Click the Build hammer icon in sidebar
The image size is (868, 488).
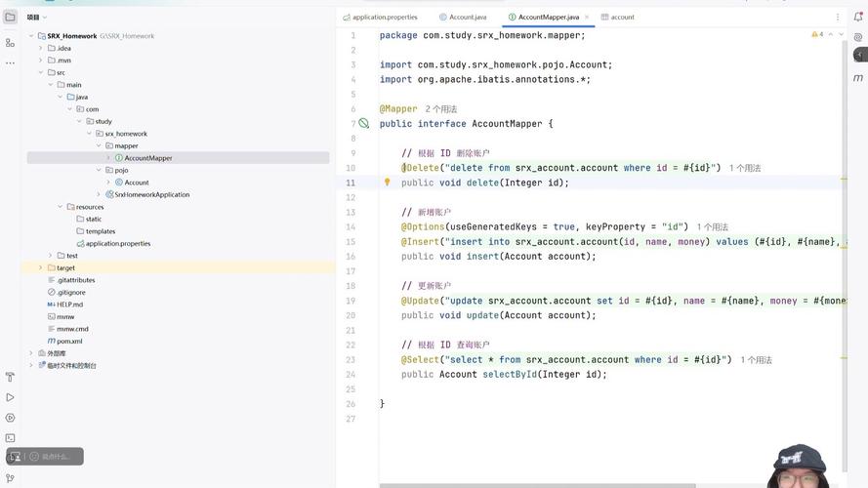pyautogui.click(x=10, y=377)
